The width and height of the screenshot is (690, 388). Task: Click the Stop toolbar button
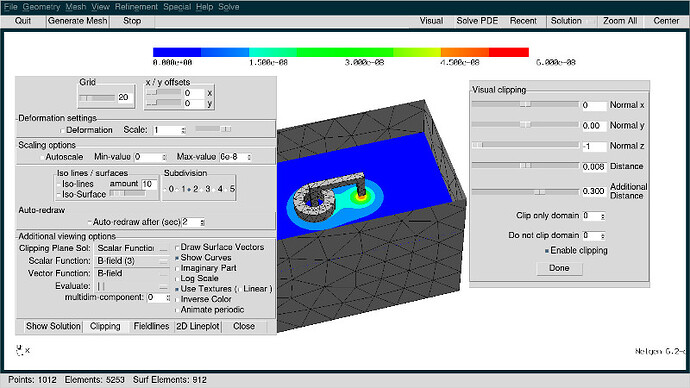tap(132, 21)
